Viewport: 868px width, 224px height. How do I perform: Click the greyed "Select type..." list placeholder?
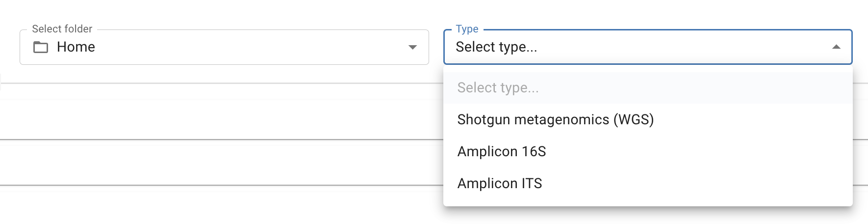pos(498,88)
